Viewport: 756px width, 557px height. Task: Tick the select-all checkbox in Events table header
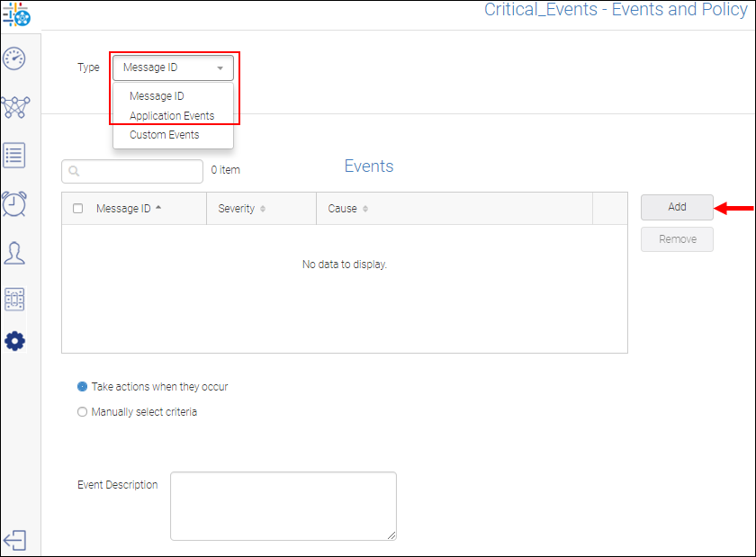tap(77, 209)
